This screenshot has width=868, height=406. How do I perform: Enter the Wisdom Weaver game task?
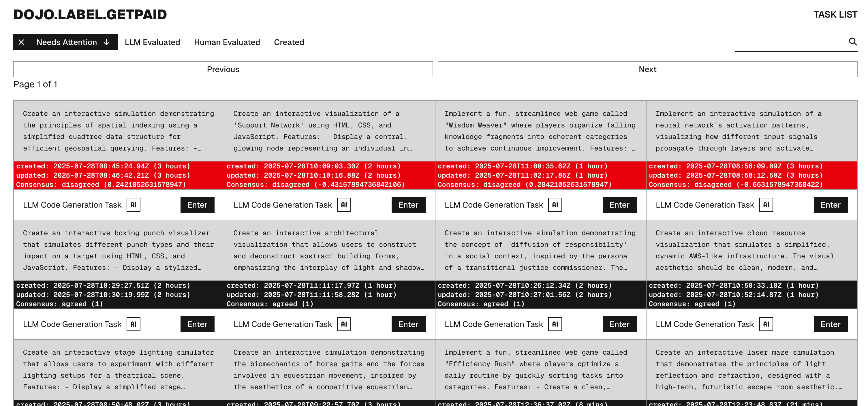tap(619, 205)
